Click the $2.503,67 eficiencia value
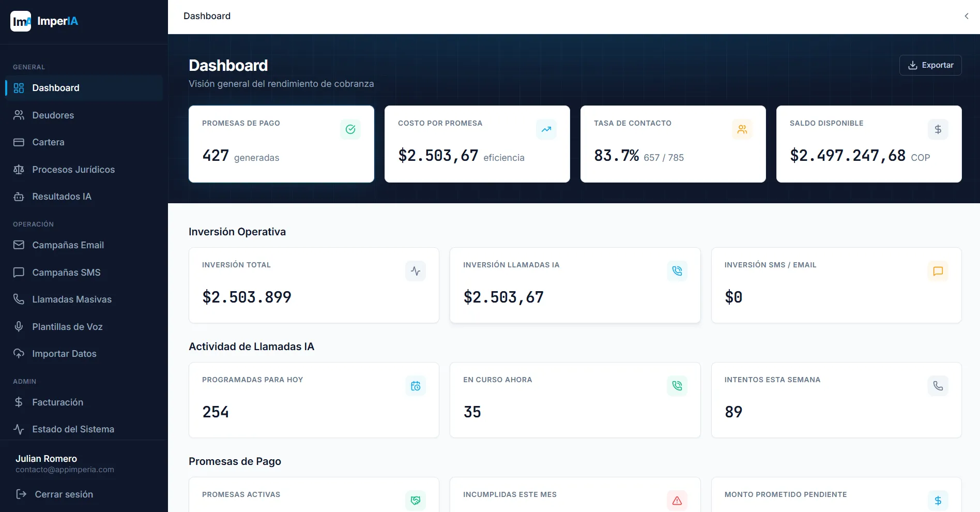980x512 pixels. click(x=438, y=156)
